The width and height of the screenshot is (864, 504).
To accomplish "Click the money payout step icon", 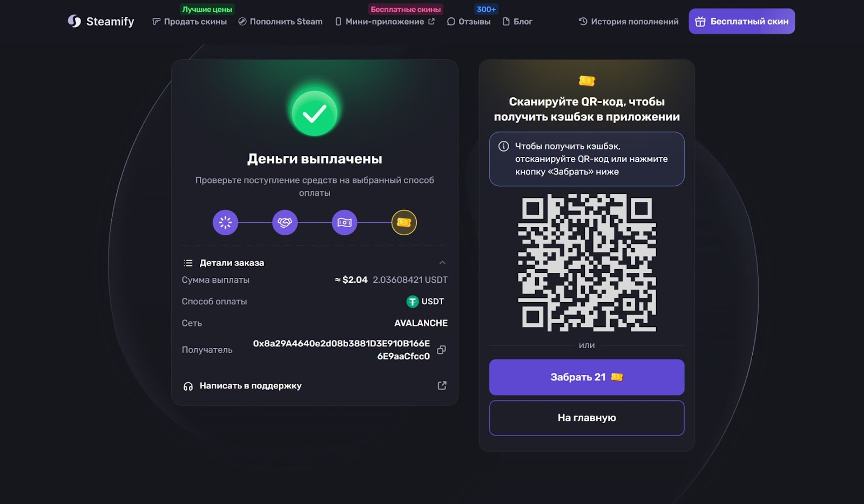I will click(x=345, y=222).
